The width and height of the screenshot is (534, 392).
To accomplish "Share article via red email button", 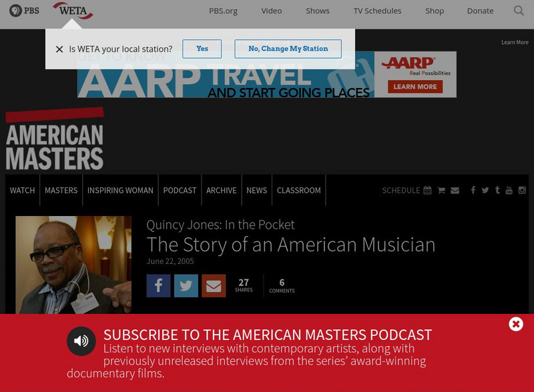I will coord(214,286).
